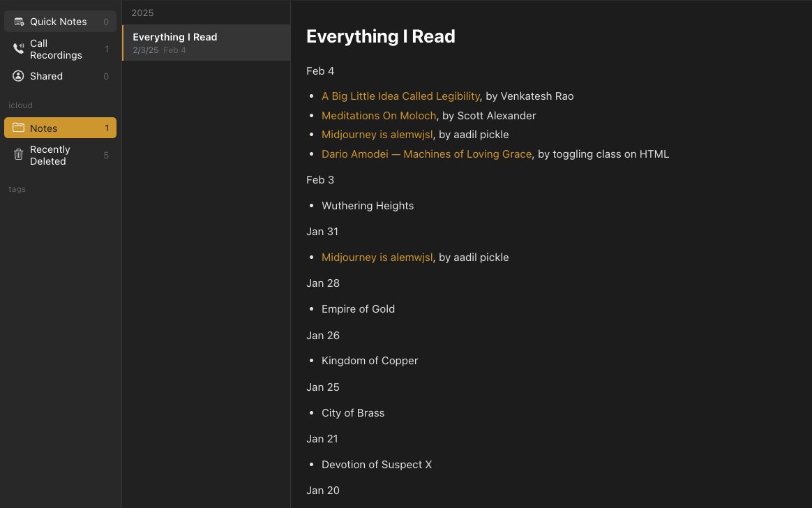Click the Devotion of Suspect X entry

[x=377, y=465]
